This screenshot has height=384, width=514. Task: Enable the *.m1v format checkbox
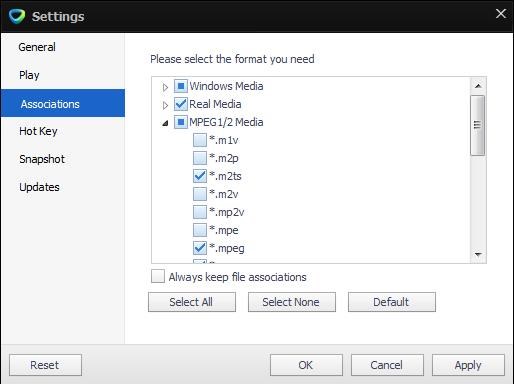(200, 140)
